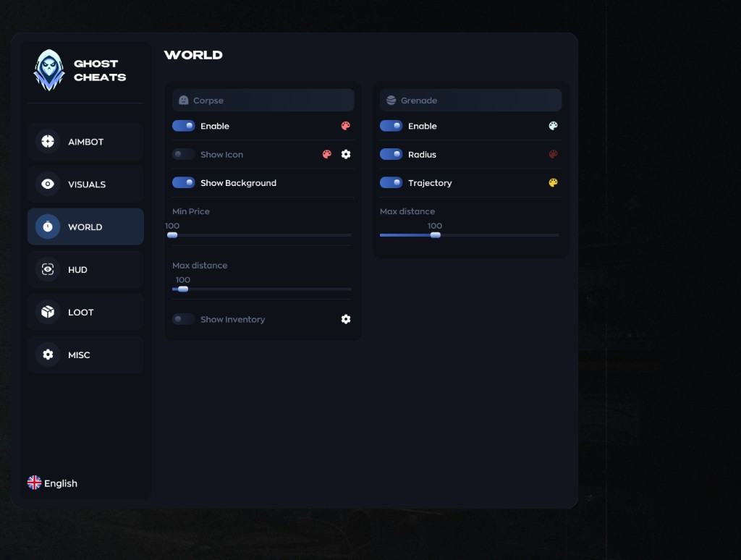This screenshot has height=560, width=741.
Task: Click the Corpse Min Price slider handle
Action: 172,235
